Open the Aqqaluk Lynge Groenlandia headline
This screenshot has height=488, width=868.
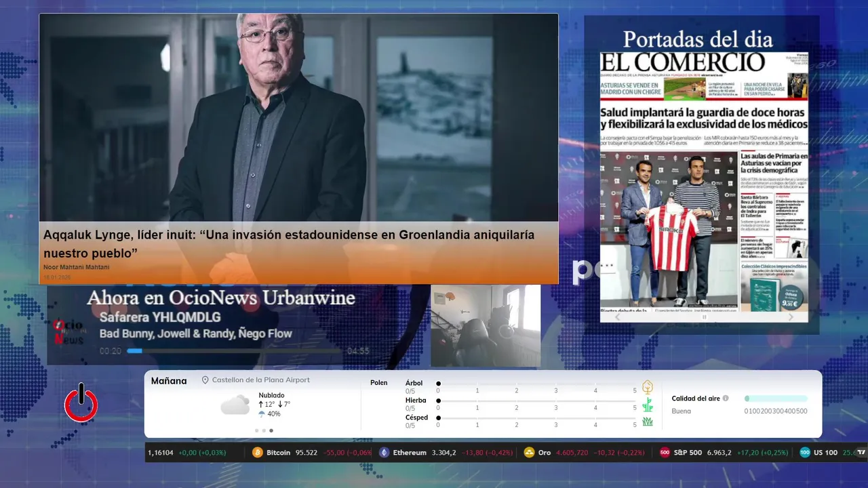coord(289,244)
